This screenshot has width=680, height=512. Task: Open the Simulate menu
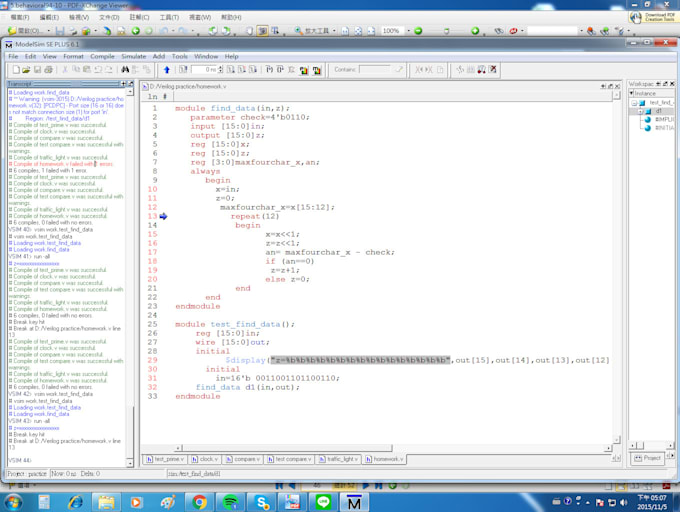click(133, 56)
